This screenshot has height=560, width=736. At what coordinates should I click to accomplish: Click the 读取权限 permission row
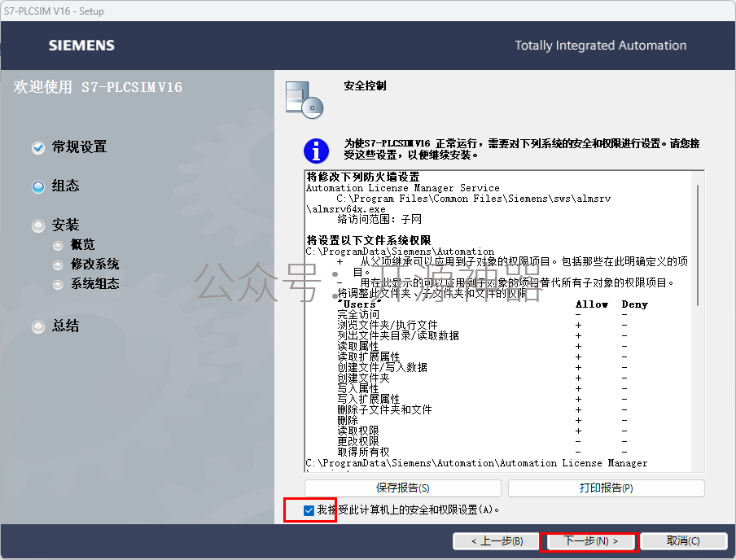point(483,431)
